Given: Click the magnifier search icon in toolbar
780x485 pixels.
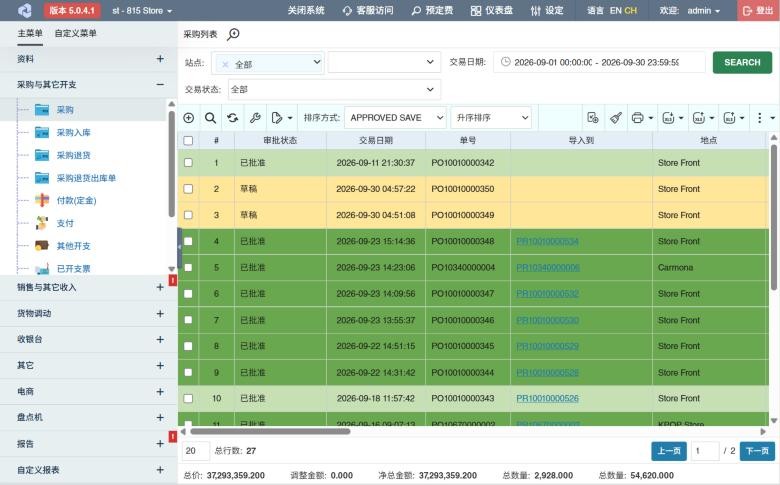Looking at the screenshot, I should pos(210,118).
